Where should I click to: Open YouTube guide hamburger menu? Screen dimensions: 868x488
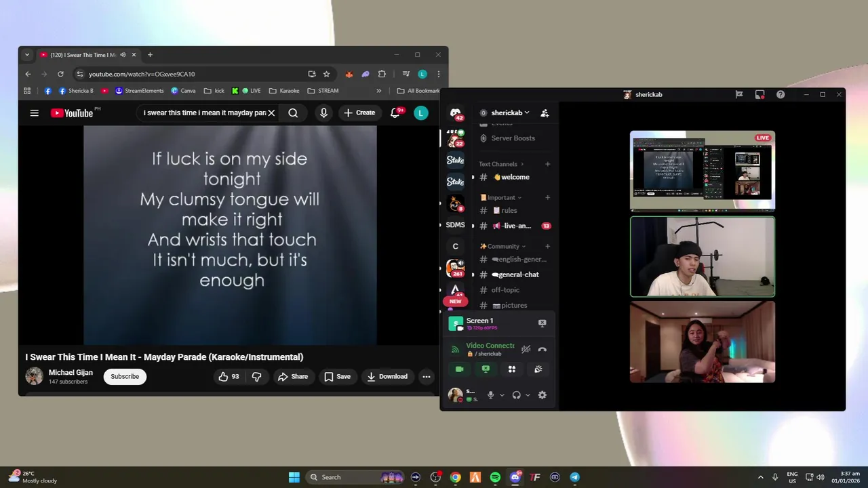(34, 113)
